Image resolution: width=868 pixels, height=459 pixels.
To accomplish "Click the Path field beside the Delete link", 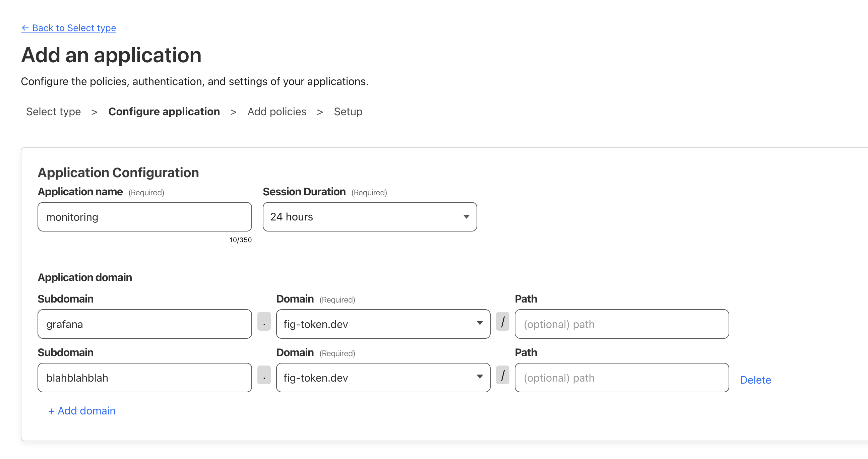I will [x=622, y=378].
